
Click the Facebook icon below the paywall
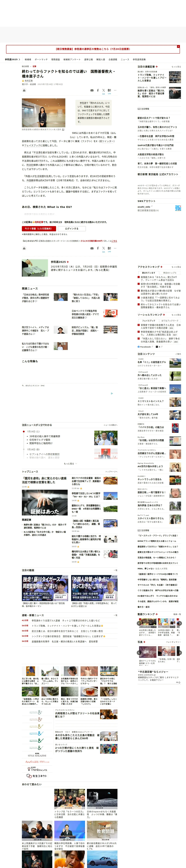98,248
